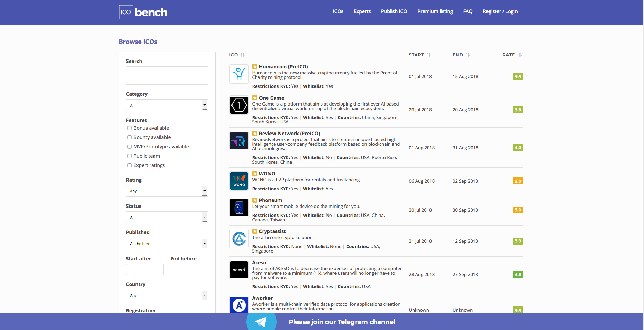Click the Humancoin project logo
Image resolution: width=644 pixels, height=330 pixels.
239,74
